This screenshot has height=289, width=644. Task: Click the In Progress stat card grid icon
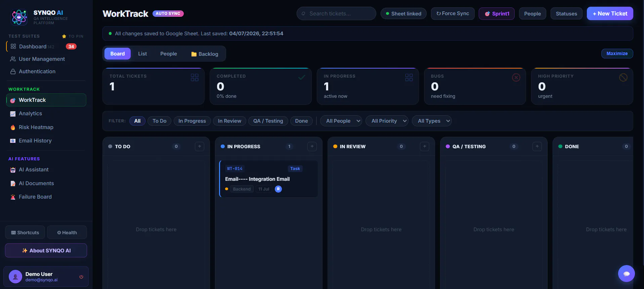[x=409, y=77]
